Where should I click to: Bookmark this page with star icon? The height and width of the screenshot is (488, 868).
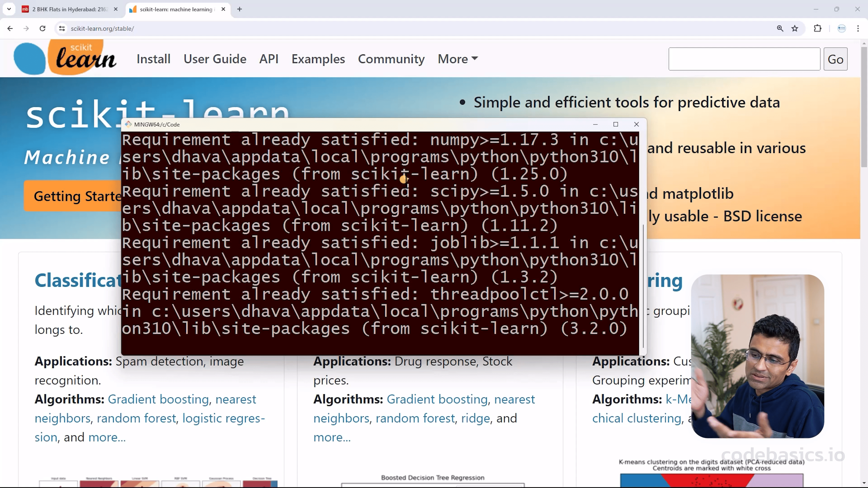(795, 29)
